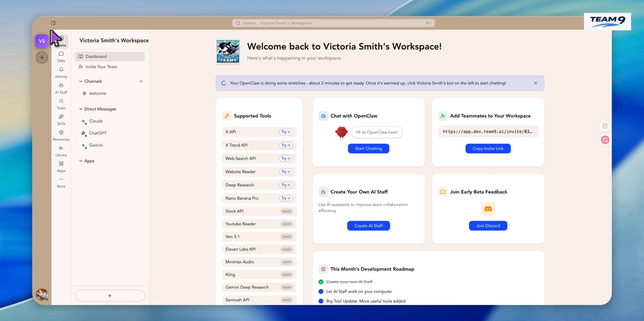This screenshot has width=644, height=321.
Task: Click the Start Chatting button
Action: [368, 148]
